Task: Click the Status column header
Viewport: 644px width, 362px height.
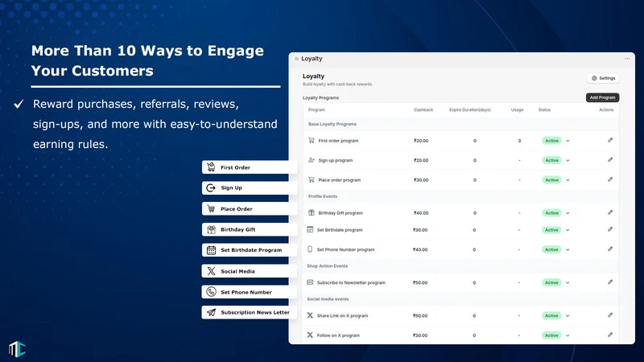Action: pos(544,110)
